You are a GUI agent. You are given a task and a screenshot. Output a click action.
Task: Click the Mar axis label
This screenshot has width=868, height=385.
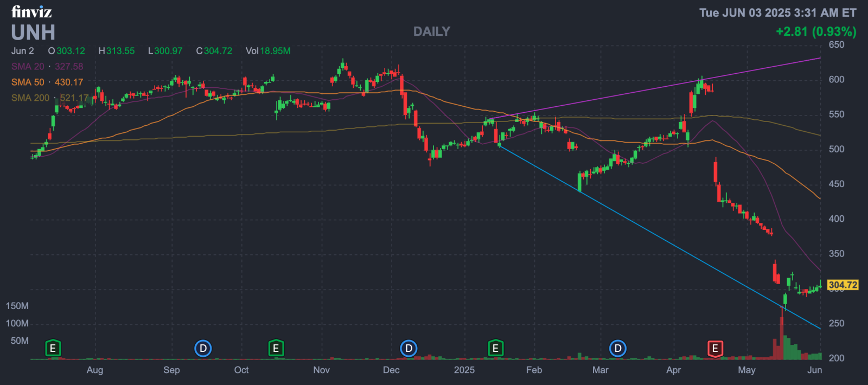point(600,370)
